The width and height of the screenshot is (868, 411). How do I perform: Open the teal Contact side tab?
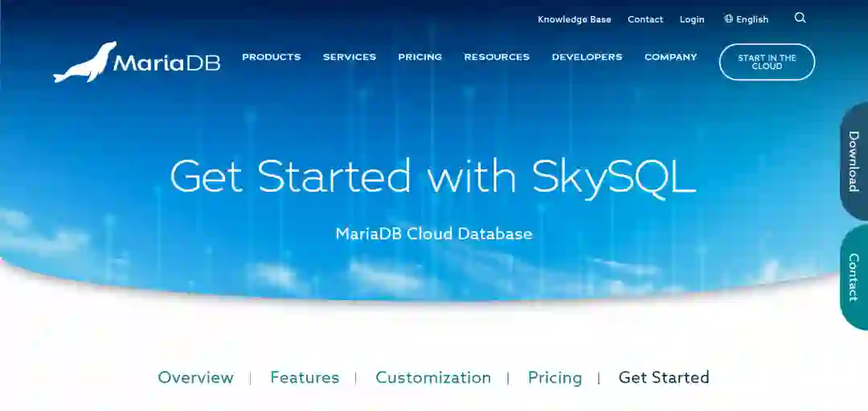point(854,277)
